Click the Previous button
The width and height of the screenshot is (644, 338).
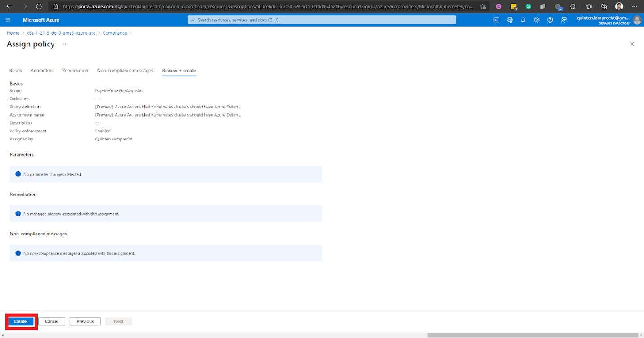point(85,321)
